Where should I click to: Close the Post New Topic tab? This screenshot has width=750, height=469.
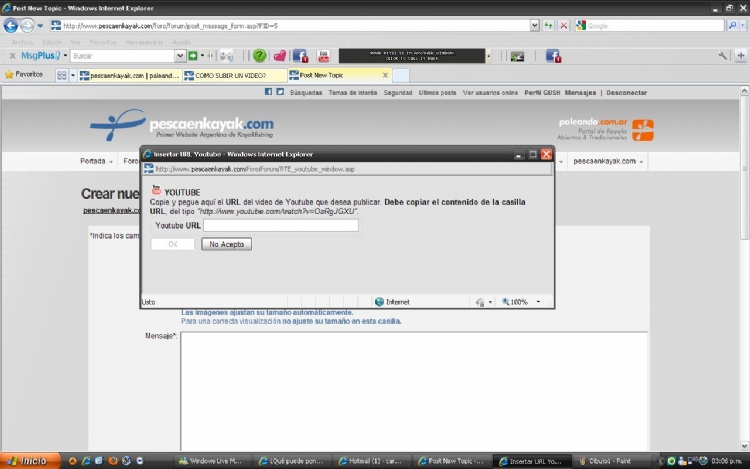click(385, 75)
